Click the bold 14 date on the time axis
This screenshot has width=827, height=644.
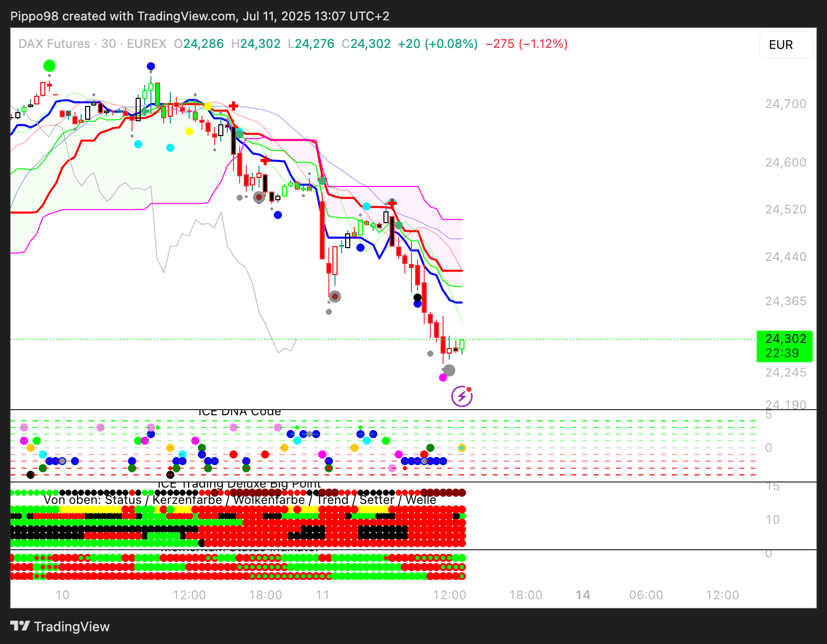click(x=583, y=595)
